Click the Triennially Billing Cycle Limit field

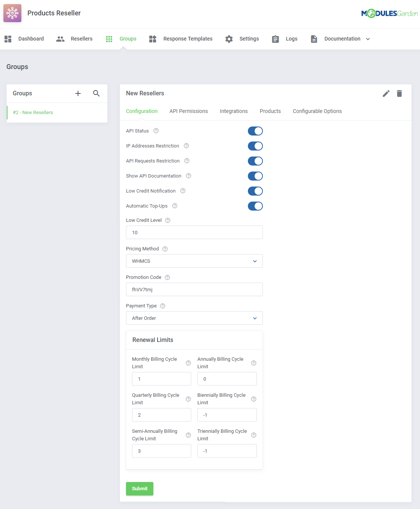(x=227, y=451)
